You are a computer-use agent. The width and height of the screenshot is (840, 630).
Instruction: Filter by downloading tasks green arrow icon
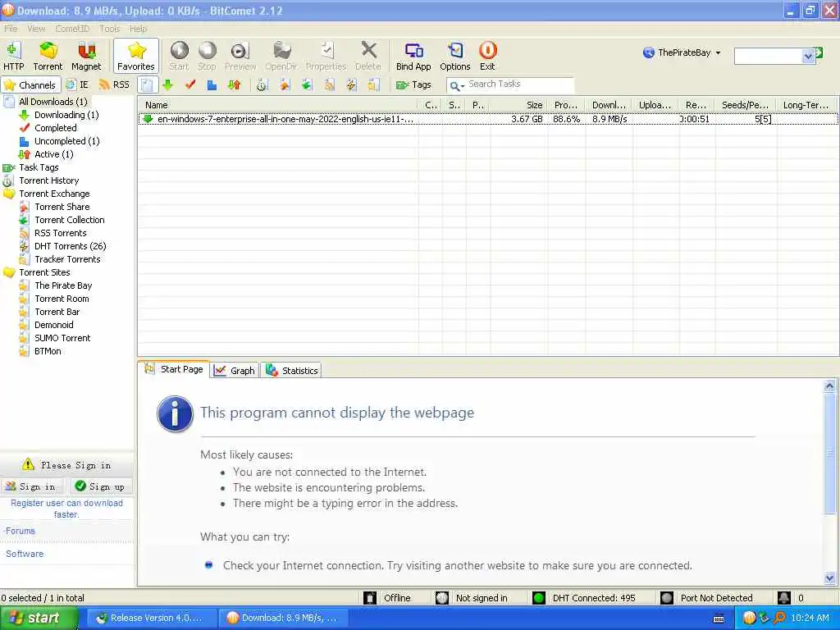[x=167, y=84]
